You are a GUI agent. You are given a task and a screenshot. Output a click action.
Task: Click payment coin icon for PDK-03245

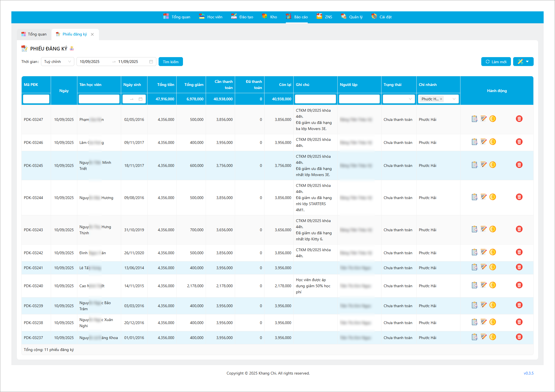[493, 165]
